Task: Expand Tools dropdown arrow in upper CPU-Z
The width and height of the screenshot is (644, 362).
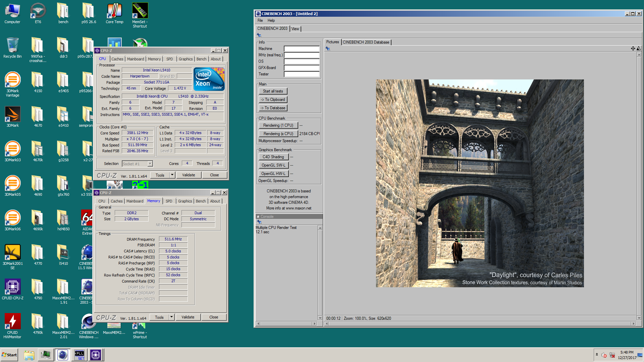Action: (172, 175)
